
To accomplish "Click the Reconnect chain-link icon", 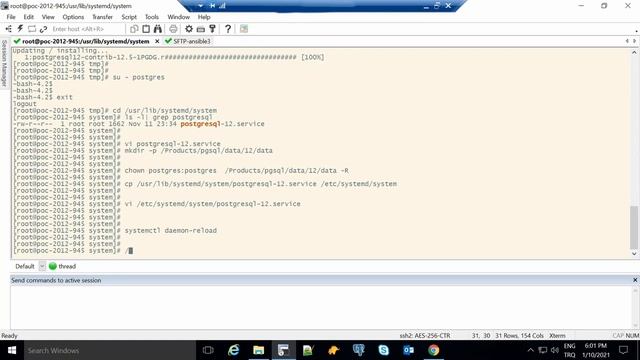I will (43, 29).
